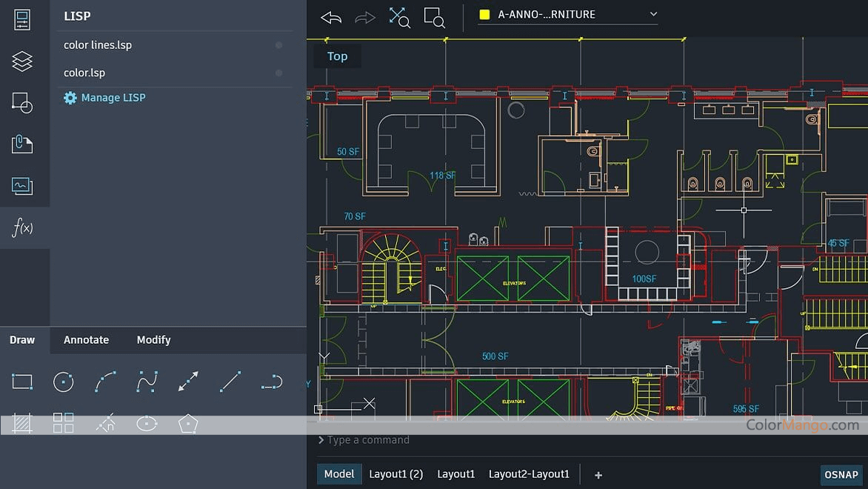
Task: Select the Rectangle draw tool
Action: pyautogui.click(x=22, y=382)
